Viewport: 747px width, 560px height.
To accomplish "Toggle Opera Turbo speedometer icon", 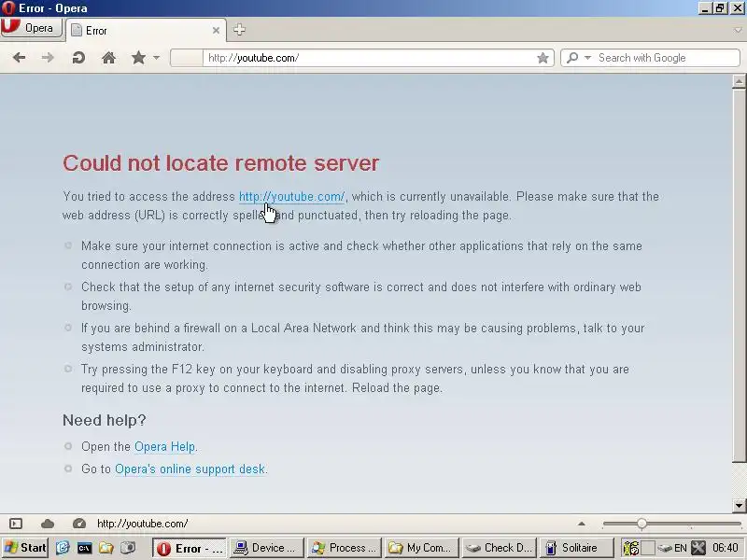I will (x=79, y=524).
